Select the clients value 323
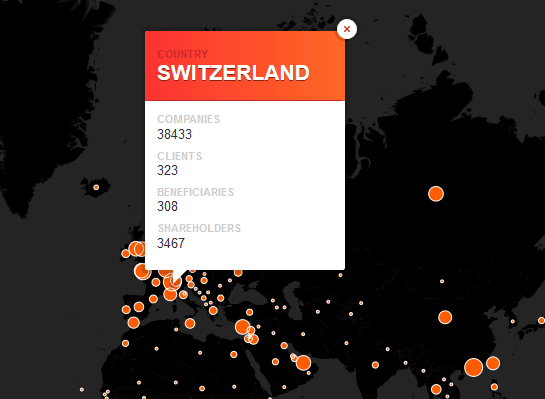The height and width of the screenshot is (399, 545). click(x=168, y=170)
